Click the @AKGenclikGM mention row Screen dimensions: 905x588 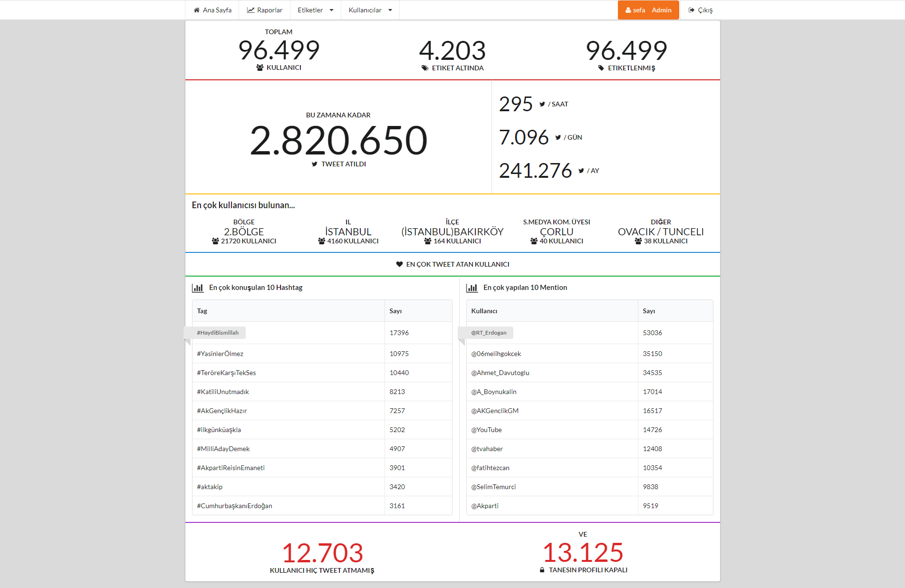(589, 411)
